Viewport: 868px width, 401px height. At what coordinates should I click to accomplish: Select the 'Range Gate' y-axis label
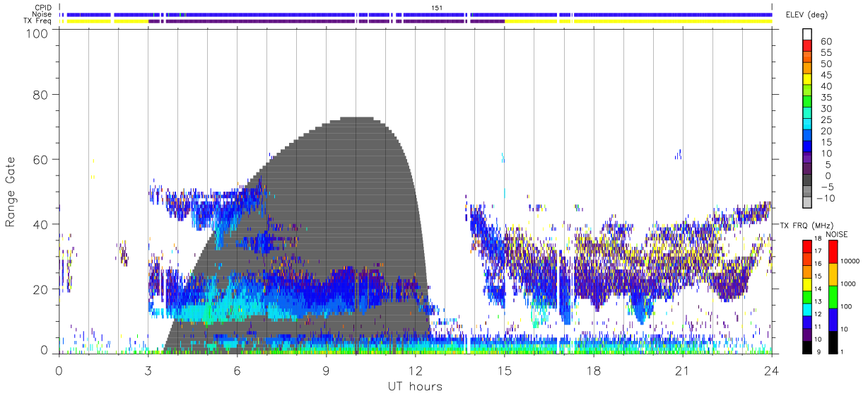[x=11, y=192]
